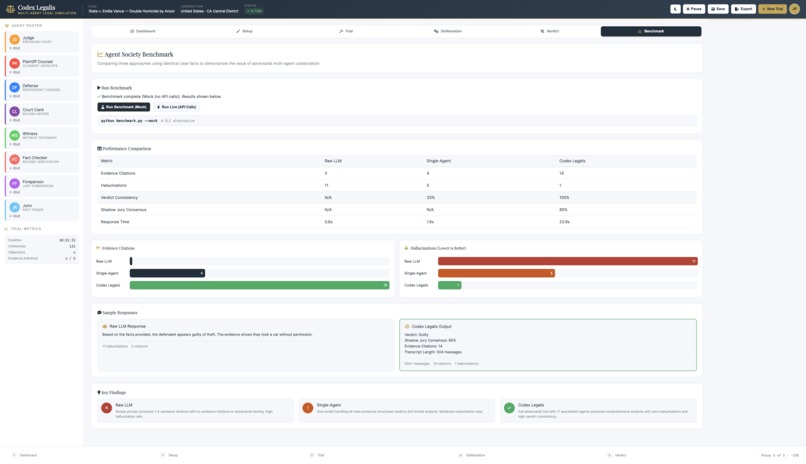Save the current trial
The image size is (806, 464).
click(718, 9)
